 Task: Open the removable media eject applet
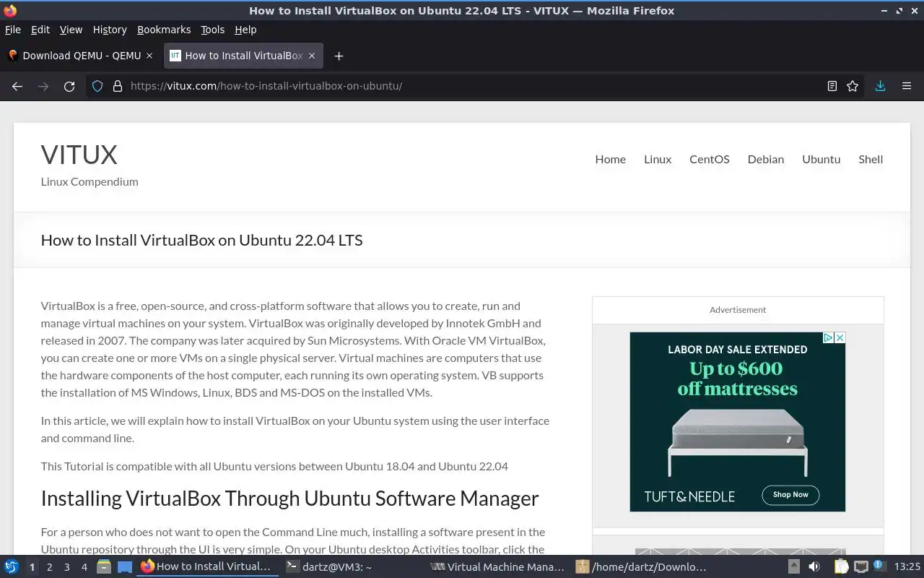pyautogui.click(x=793, y=567)
